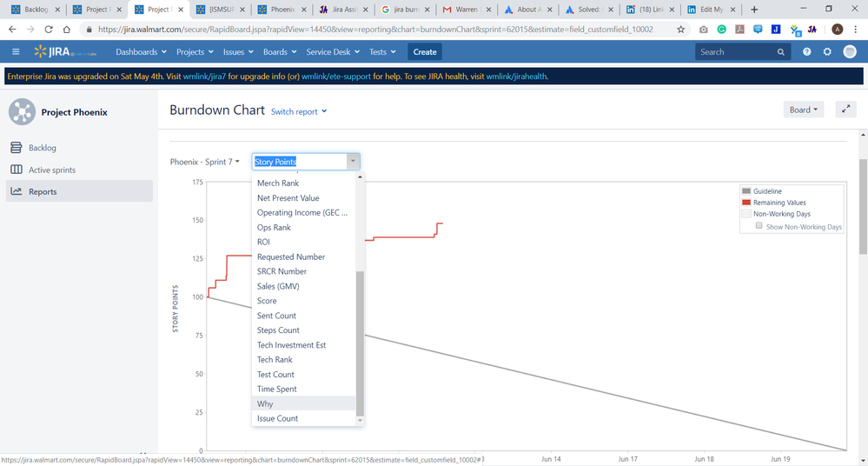Click the search magnifier icon

(780, 52)
